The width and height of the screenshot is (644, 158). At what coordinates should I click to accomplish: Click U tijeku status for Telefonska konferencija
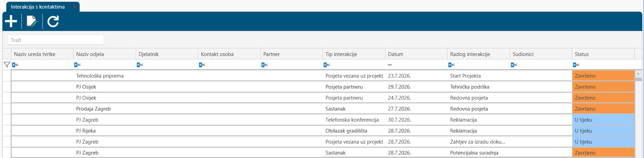click(x=603, y=120)
